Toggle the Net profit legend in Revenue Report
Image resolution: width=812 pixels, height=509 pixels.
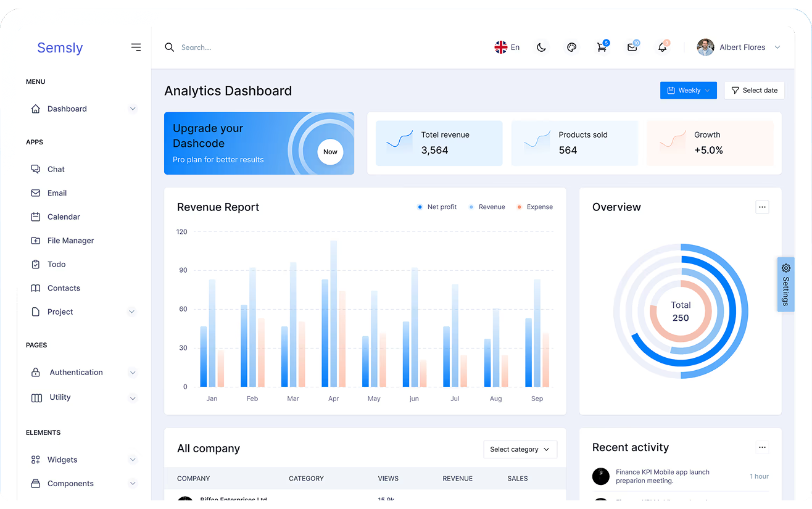[436, 207]
